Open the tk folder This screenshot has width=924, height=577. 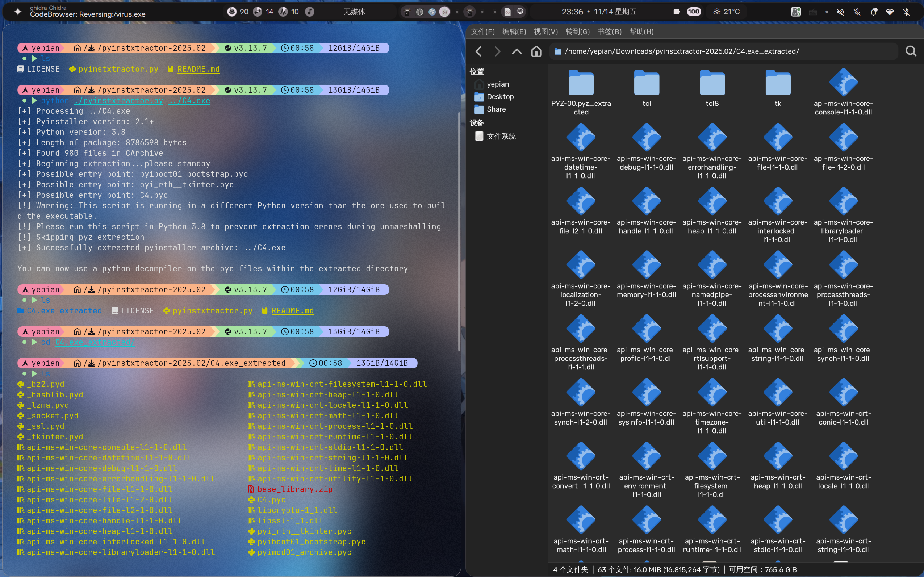coord(778,83)
